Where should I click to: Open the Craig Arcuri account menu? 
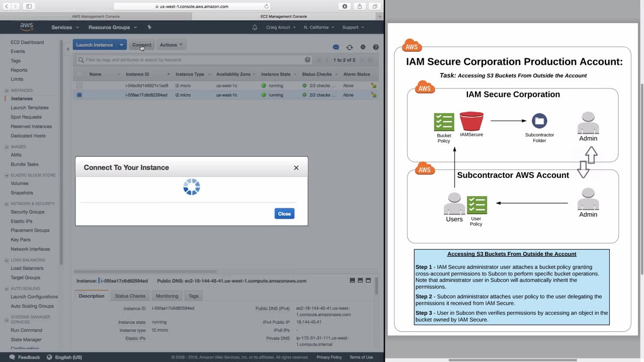pyautogui.click(x=281, y=27)
